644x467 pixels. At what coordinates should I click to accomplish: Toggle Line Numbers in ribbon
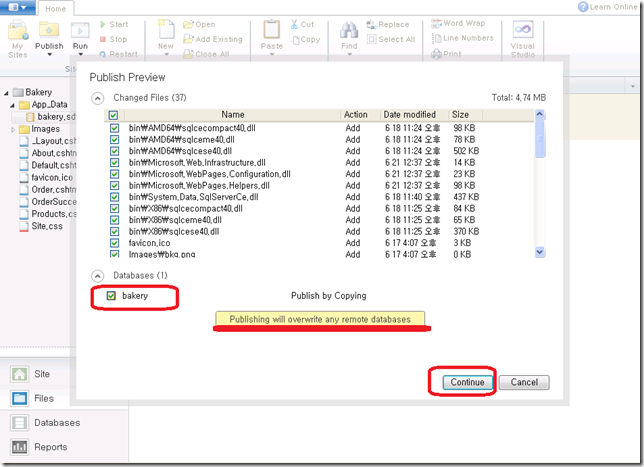coord(462,38)
